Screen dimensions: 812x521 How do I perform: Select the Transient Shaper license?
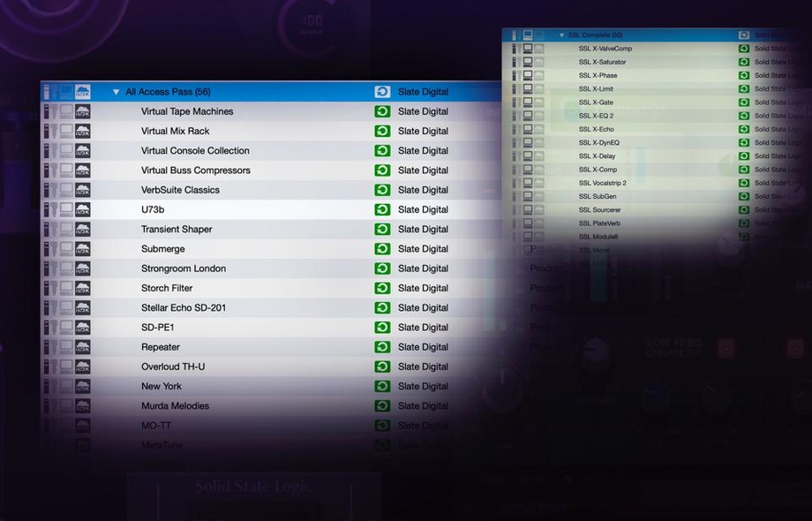click(177, 230)
